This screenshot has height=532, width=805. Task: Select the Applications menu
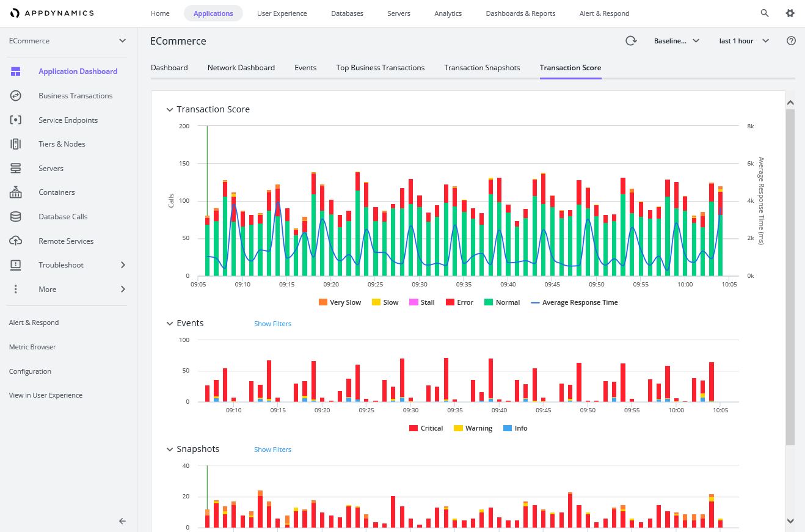(213, 13)
